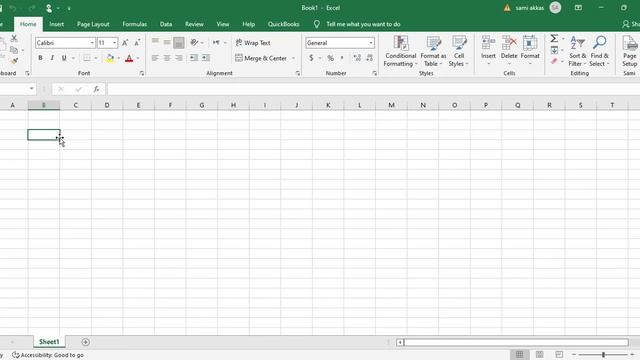Expand the Name Box dropdown

click(31, 89)
